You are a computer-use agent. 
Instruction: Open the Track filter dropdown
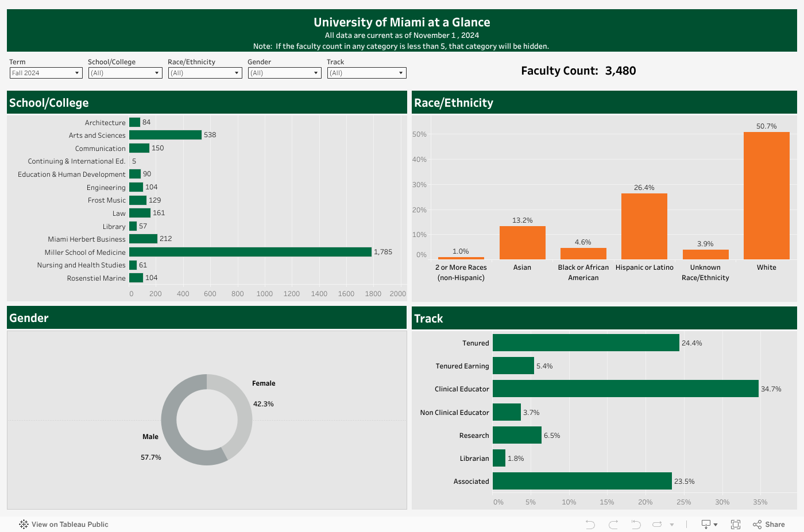pyautogui.click(x=366, y=73)
